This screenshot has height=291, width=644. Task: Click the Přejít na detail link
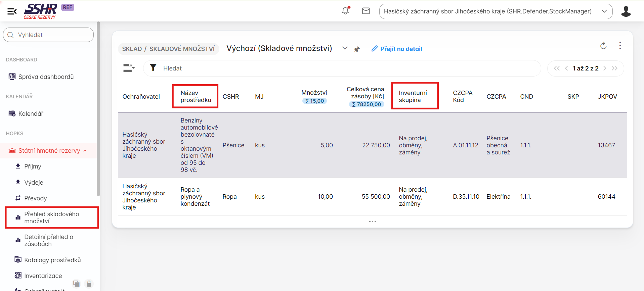tap(397, 49)
